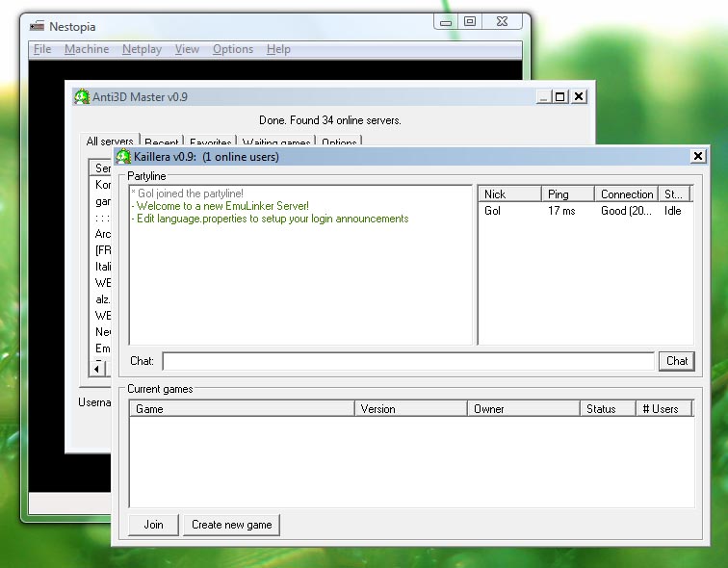The image size is (728, 568).
Task: Click the Anti3D Master window icon
Action: click(82, 96)
